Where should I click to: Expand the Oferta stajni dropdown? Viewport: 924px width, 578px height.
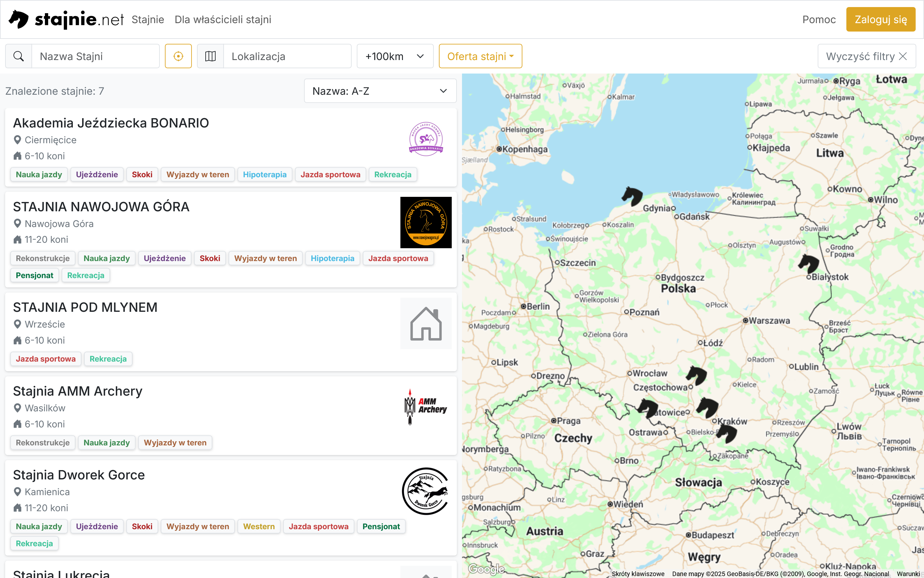(x=480, y=56)
